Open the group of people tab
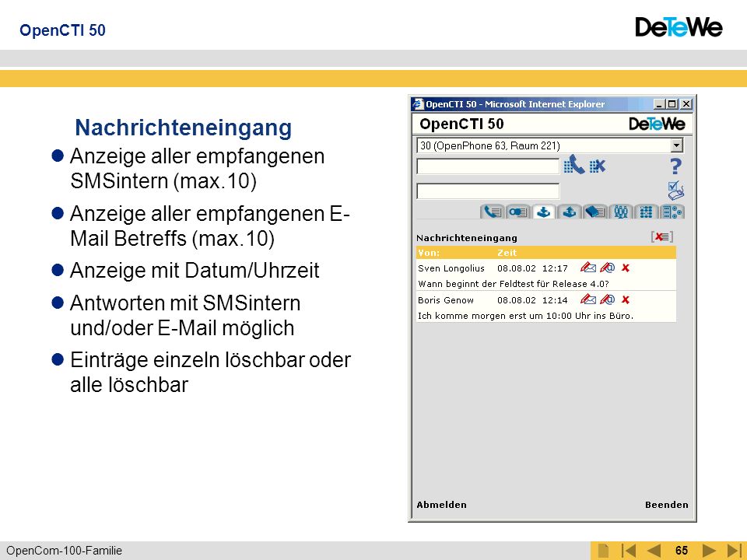 (621, 212)
